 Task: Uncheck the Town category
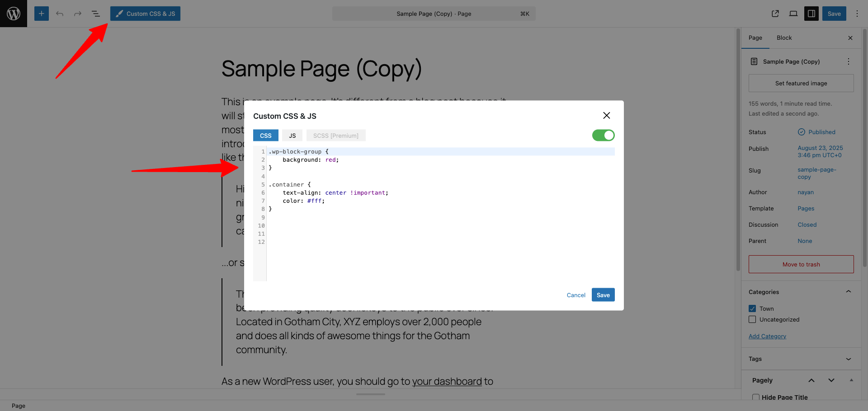(x=752, y=308)
